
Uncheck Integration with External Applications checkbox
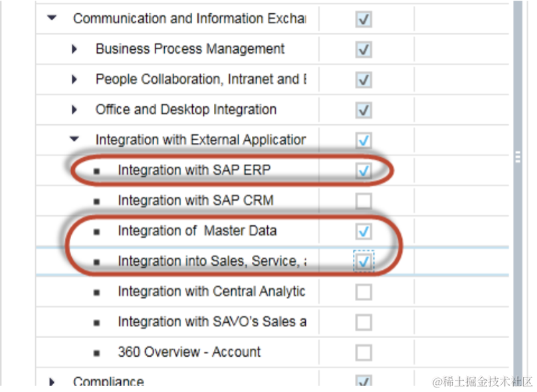click(x=364, y=140)
